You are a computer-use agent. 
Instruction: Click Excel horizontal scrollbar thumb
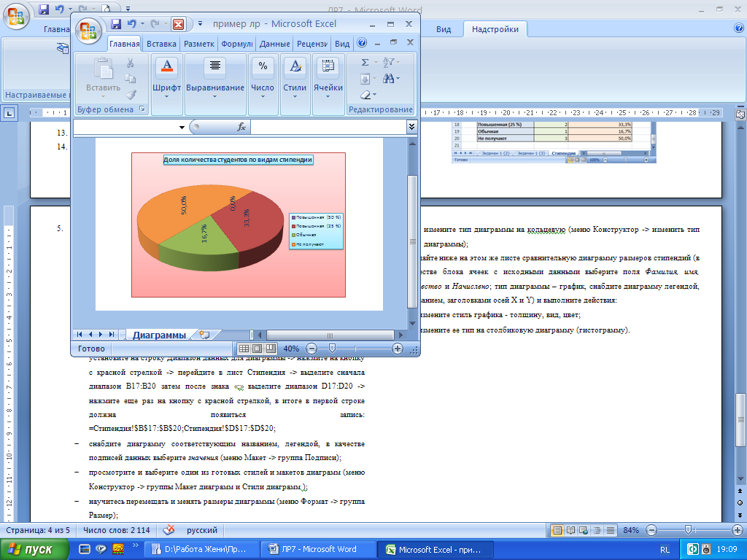coord(330,335)
